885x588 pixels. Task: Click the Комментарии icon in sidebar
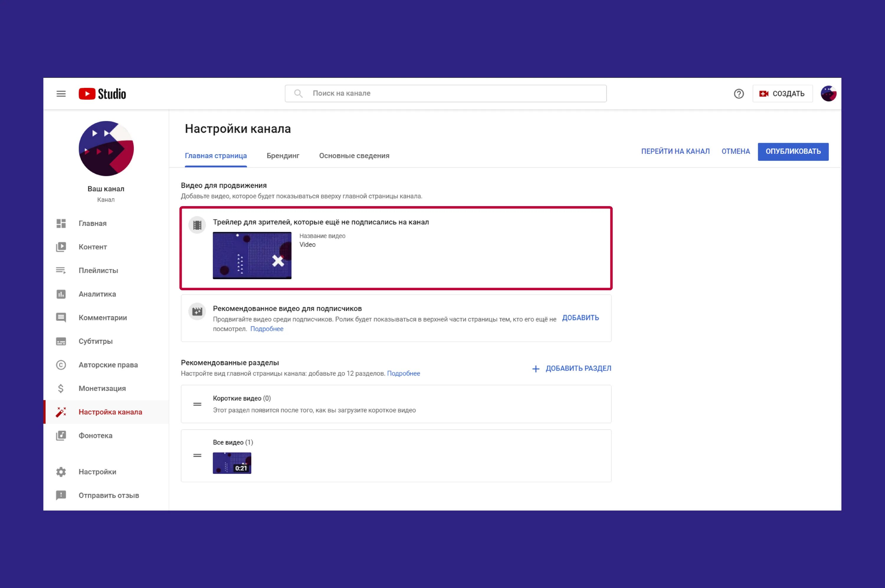(x=61, y=318)
